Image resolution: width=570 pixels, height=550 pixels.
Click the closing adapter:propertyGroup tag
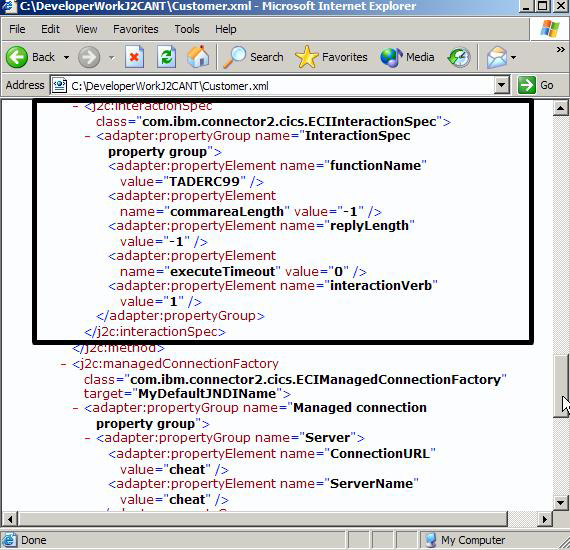180,316
